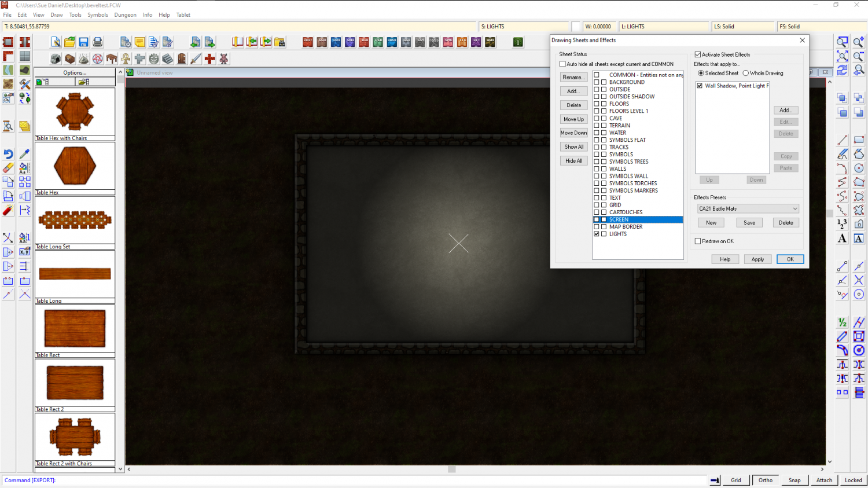868x488 pixels.
Task: Click the Options... button above symbols
Action: click(75, 73)
